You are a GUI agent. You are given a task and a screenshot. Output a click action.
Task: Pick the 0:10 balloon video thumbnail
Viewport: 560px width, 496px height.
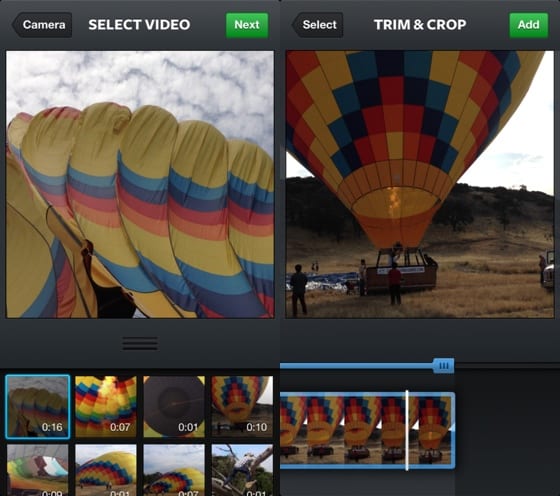click(242, 406)
